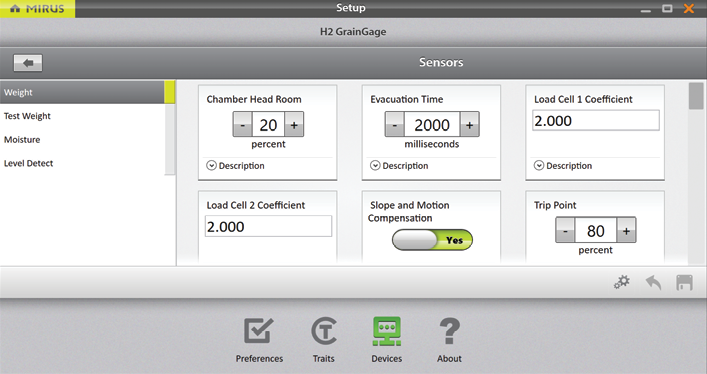Open the Preferences icon
This screenshot has height=374, width=707.
(x=259, y=332)
